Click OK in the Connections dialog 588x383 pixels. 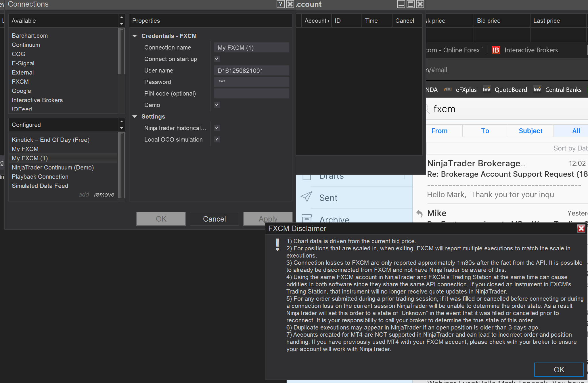(x=161, y=219)
